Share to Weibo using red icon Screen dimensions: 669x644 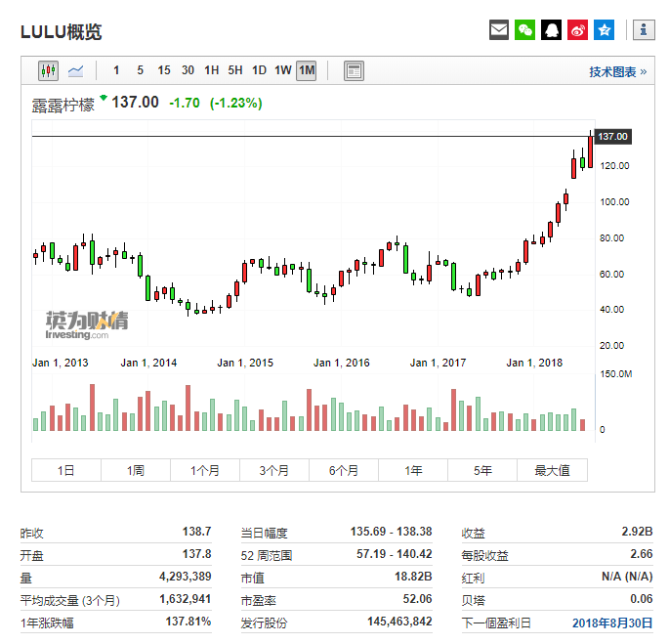click(578, 30)
